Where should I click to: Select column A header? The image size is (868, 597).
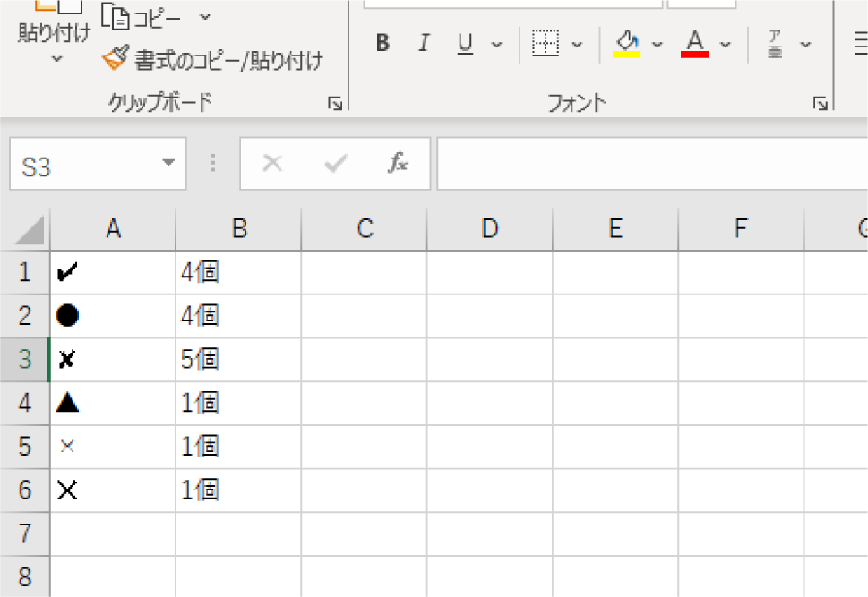[x=113, y=229]
